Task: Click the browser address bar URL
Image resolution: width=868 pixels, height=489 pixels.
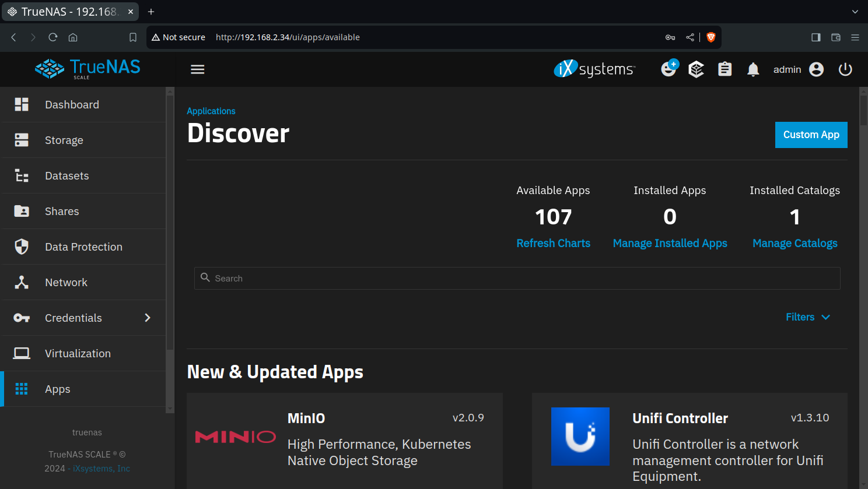Action: click(x=288, y=37)
